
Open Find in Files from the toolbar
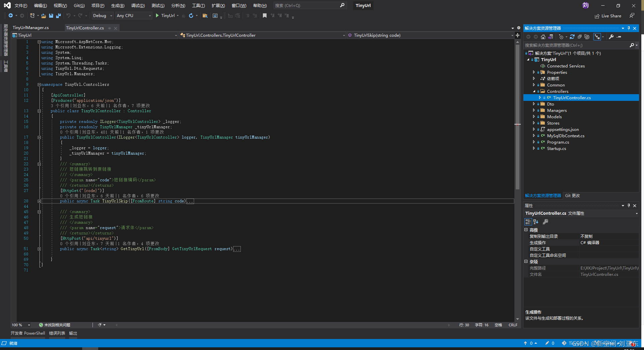(204, 16)
